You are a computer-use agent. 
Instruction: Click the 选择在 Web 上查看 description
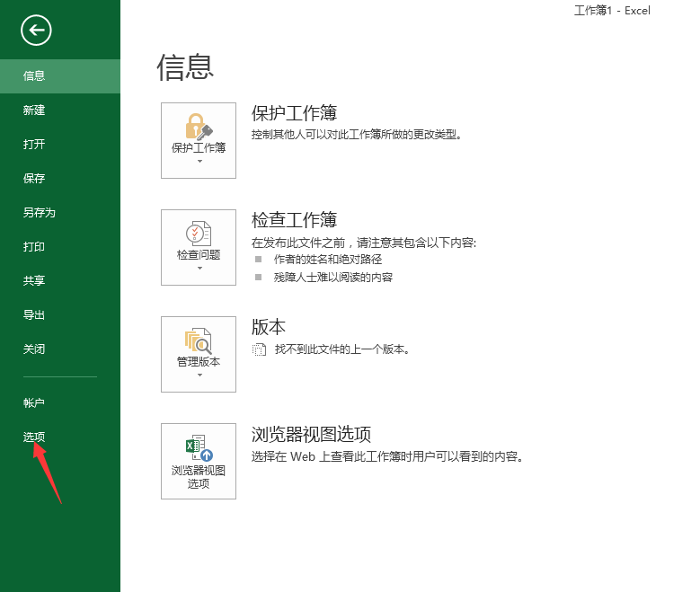point(387,456)
